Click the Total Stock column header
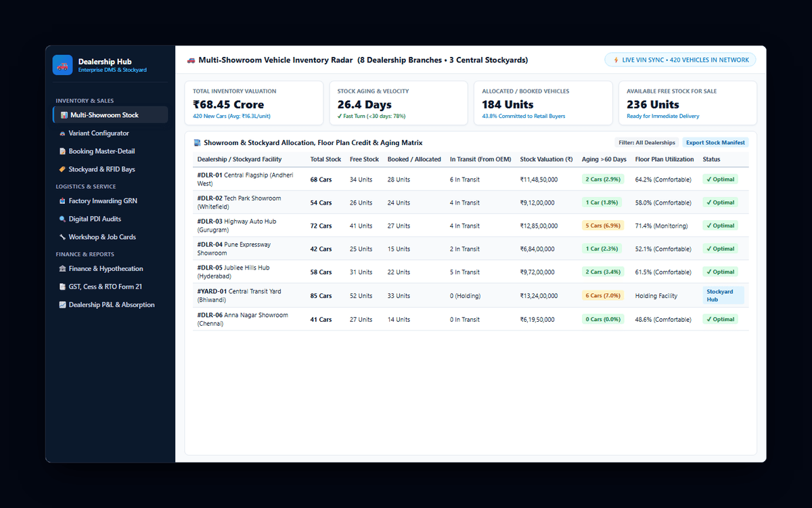812x508 pixels. coord(325,160)
